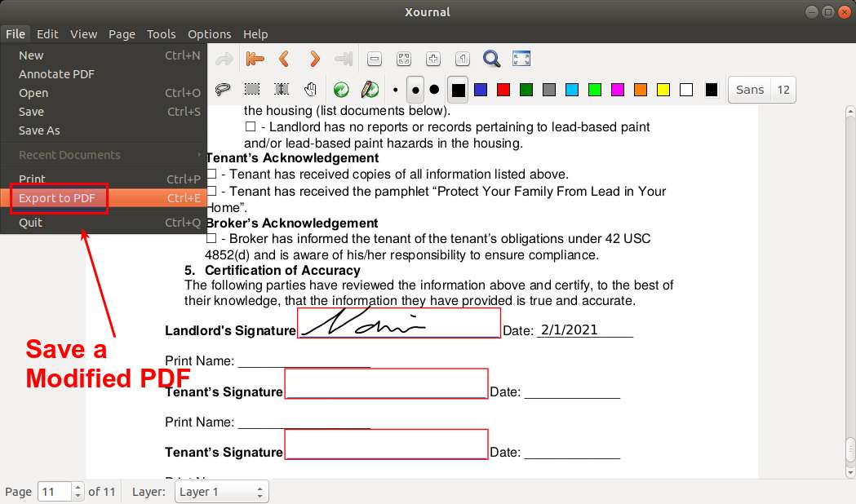Choose Annotate PDF from File menu
The image size is (856, 504).
click(x=104, y=74)
